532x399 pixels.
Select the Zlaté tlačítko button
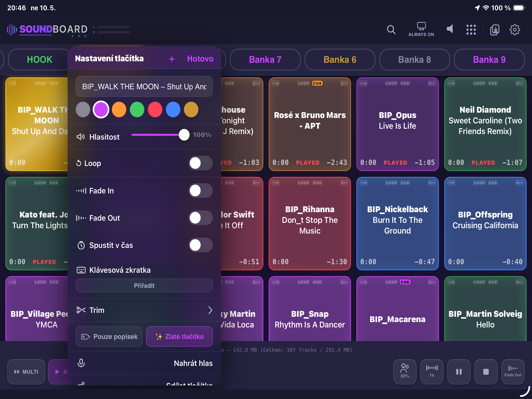tap(179, 336)
